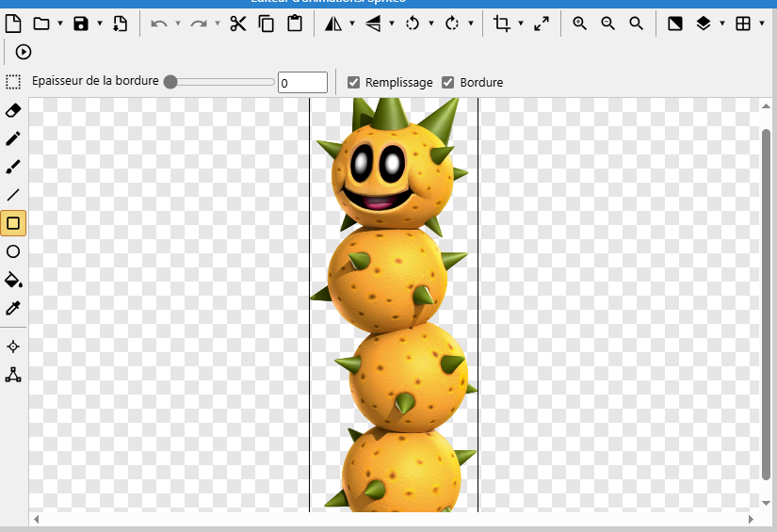Screen dimensions: 777x532
Task: Flip the image vertically
Action: click(373, 24)
